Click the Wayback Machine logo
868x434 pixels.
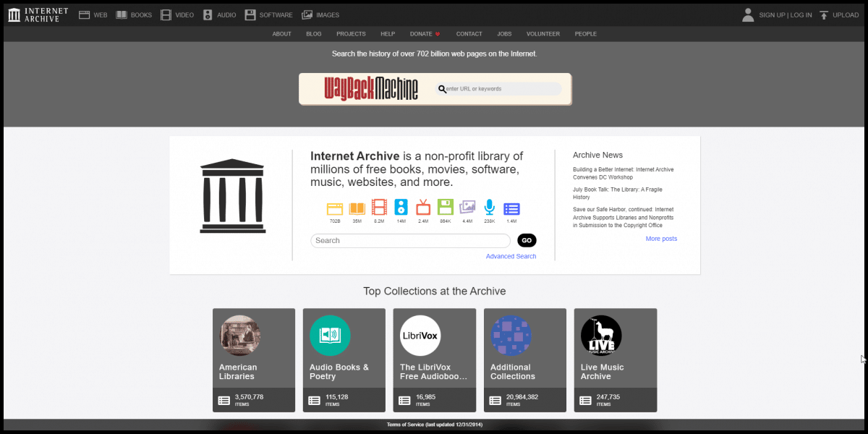point(371,89)
